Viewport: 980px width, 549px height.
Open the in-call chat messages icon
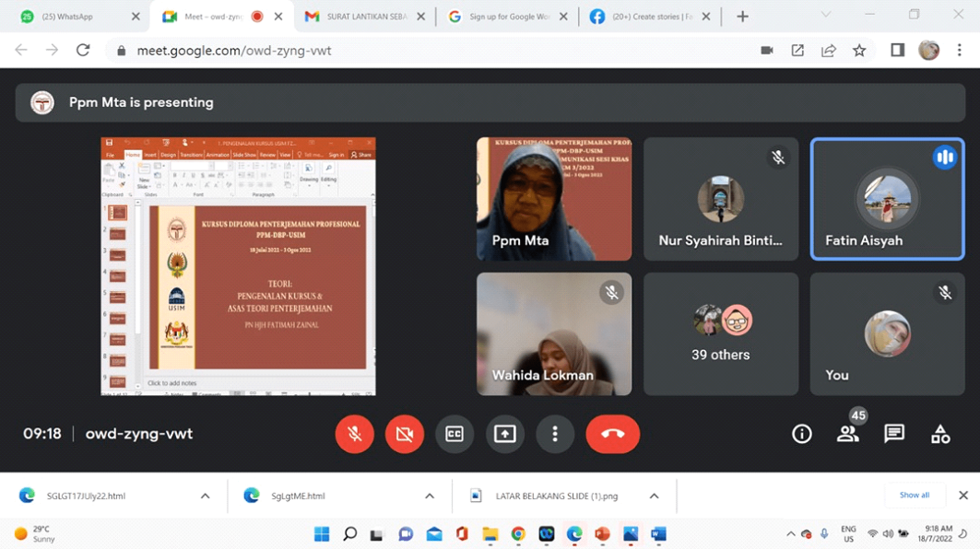point(894,434)
